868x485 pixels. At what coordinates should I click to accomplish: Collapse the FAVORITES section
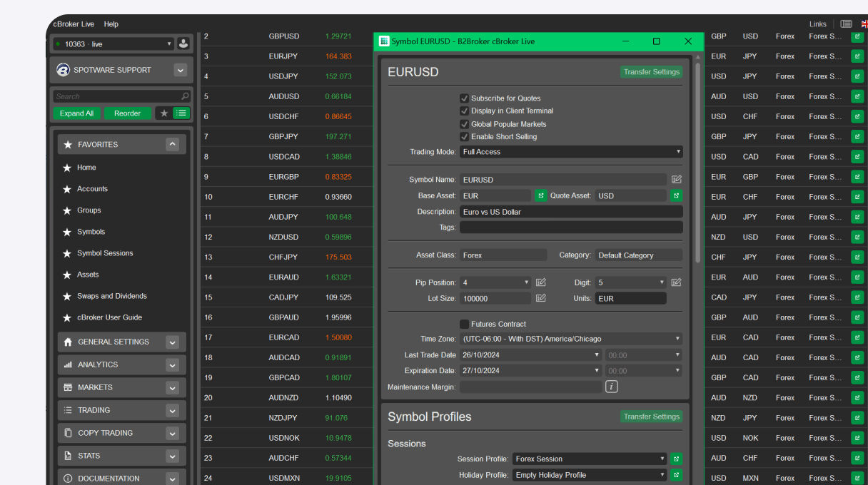[x=172, y=144]
